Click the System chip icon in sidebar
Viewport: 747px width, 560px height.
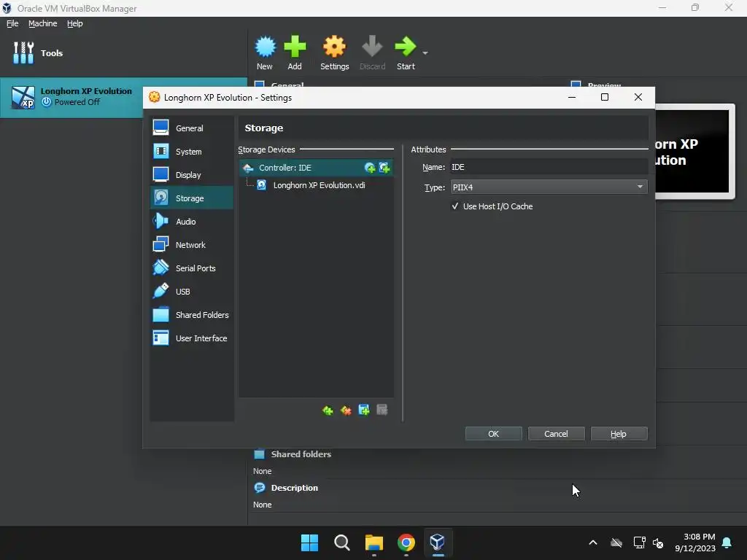[161, 151]
